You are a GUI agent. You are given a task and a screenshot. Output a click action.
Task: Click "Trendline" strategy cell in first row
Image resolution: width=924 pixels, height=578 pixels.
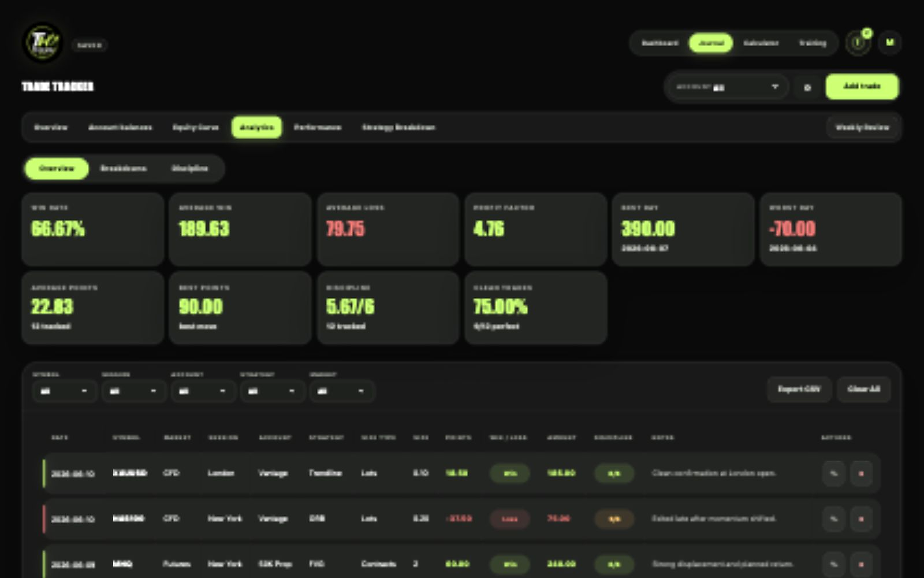(325, 473)
